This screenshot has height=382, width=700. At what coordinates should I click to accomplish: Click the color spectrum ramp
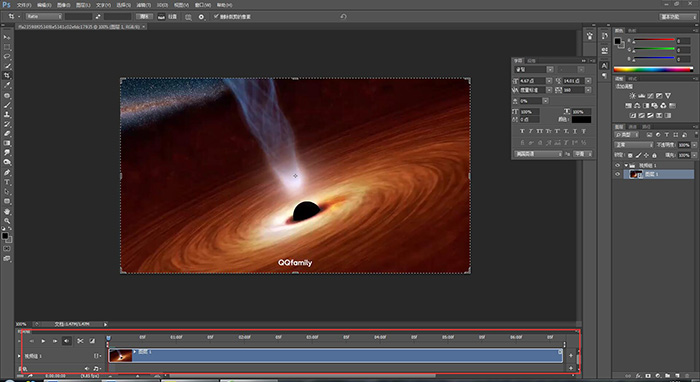point(653,69)
